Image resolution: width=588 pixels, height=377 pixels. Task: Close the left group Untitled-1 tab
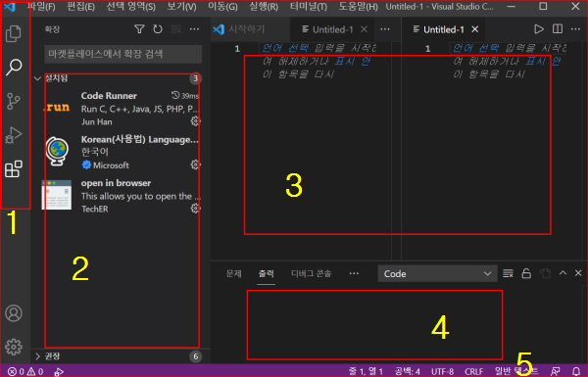[x=364, y=29]
